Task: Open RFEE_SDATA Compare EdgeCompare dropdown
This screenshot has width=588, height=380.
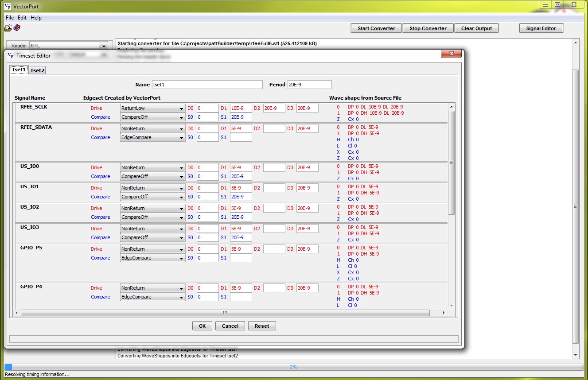Action: pos(152,138)
